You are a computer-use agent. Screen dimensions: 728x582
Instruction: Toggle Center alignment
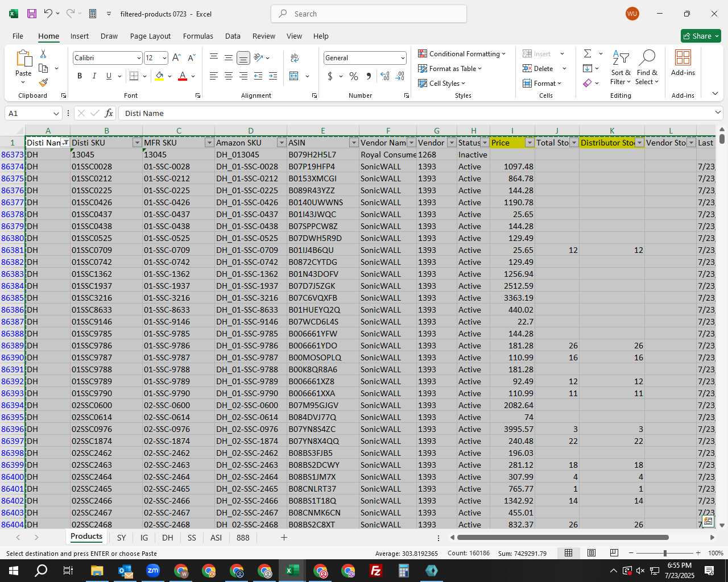coord(229,76)
